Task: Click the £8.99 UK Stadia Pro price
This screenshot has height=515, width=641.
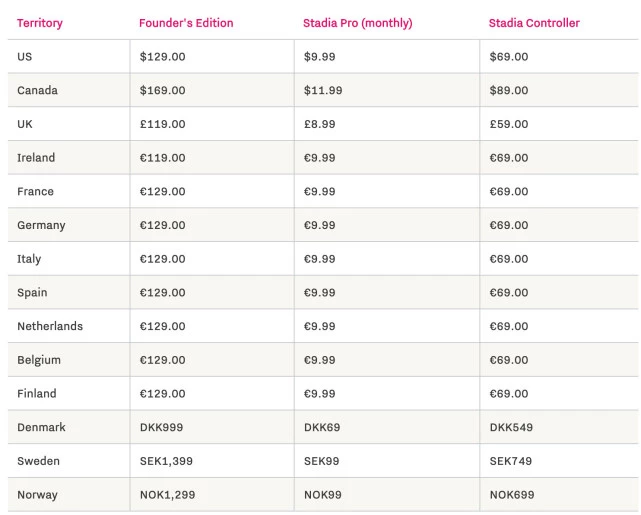Action: [x=320, y=124]
